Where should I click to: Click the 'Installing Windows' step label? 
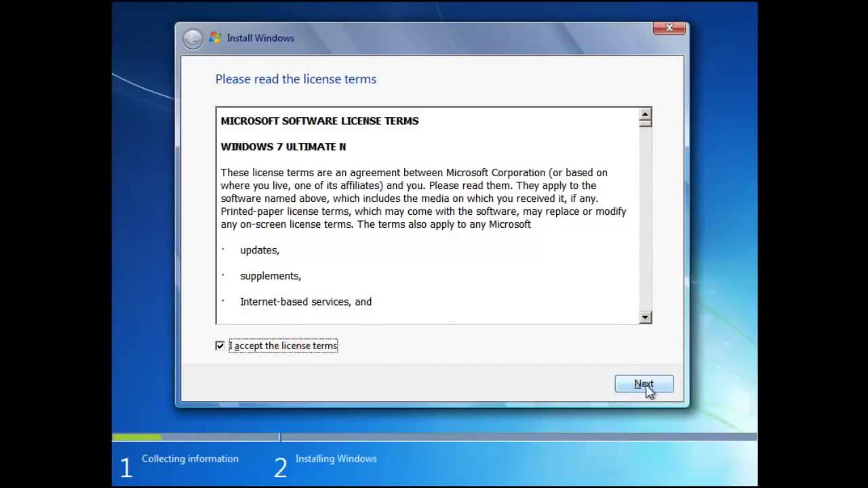coord(336,459)
